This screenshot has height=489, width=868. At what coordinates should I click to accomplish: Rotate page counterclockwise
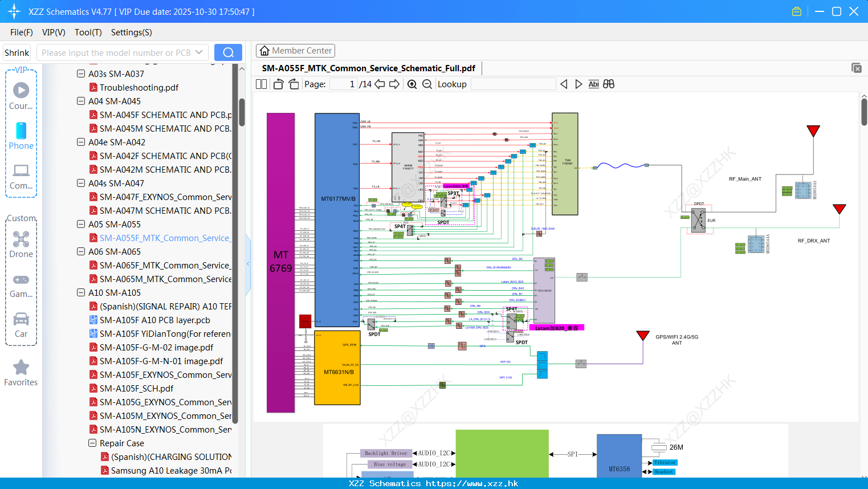point(278,84)
